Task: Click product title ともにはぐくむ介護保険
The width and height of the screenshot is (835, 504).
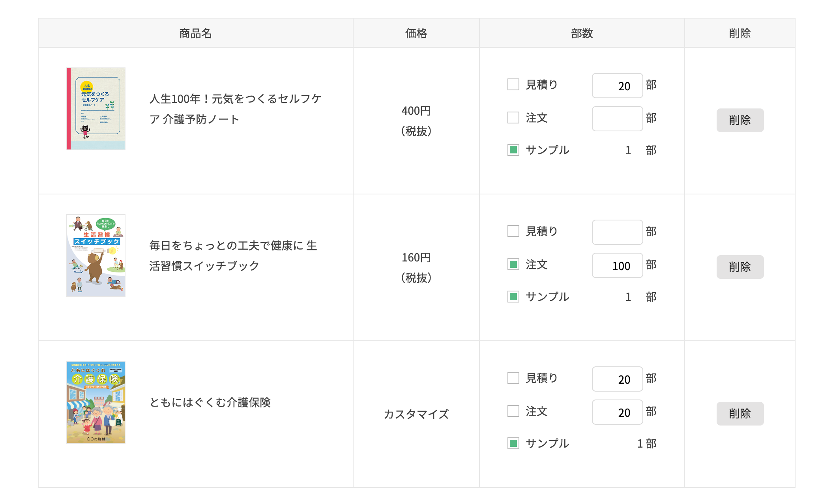Action: click(210, 402)
